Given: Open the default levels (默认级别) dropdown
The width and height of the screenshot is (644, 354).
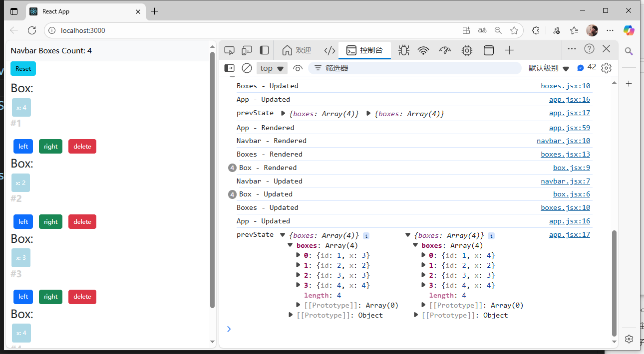Looking at the screenshot, I should click(549, 68).
